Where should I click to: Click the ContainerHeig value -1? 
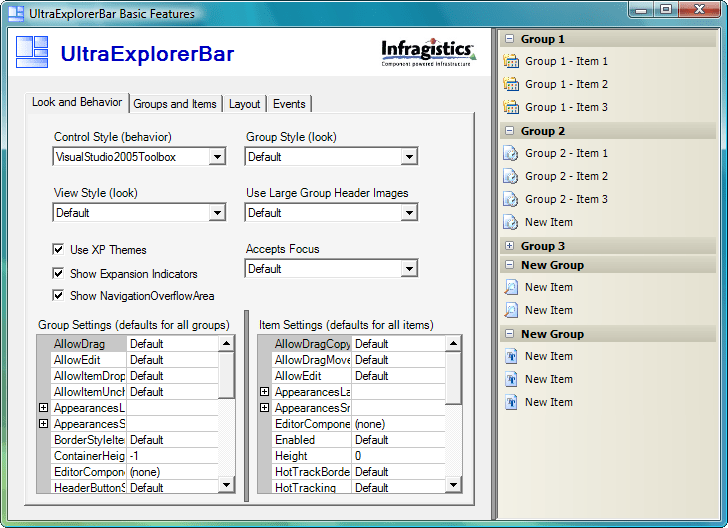172,456
